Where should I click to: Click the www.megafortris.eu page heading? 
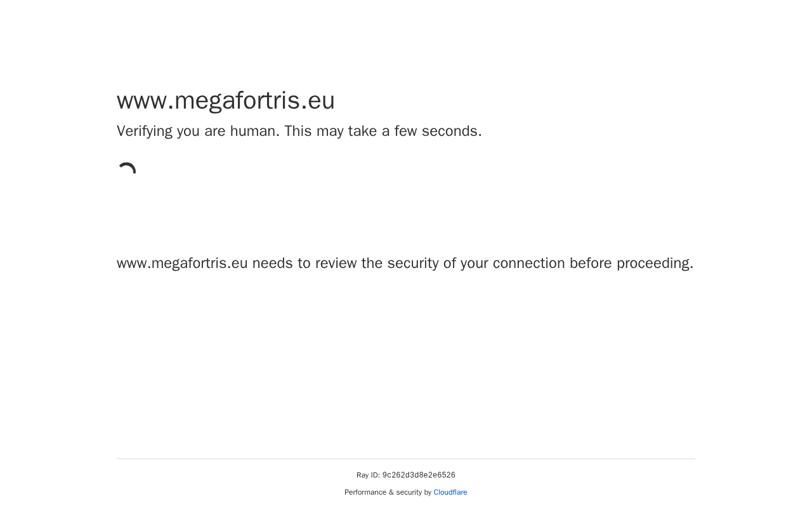[x=225, y=100]
